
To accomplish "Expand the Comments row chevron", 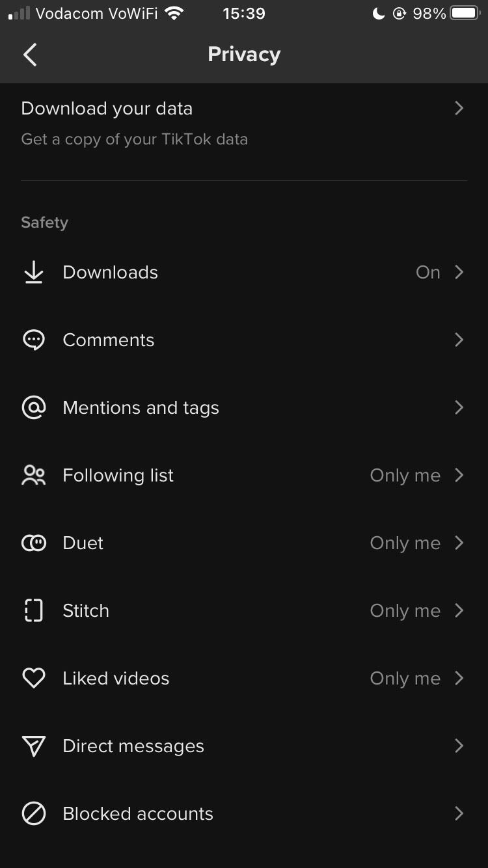I will tap(459, 340).
